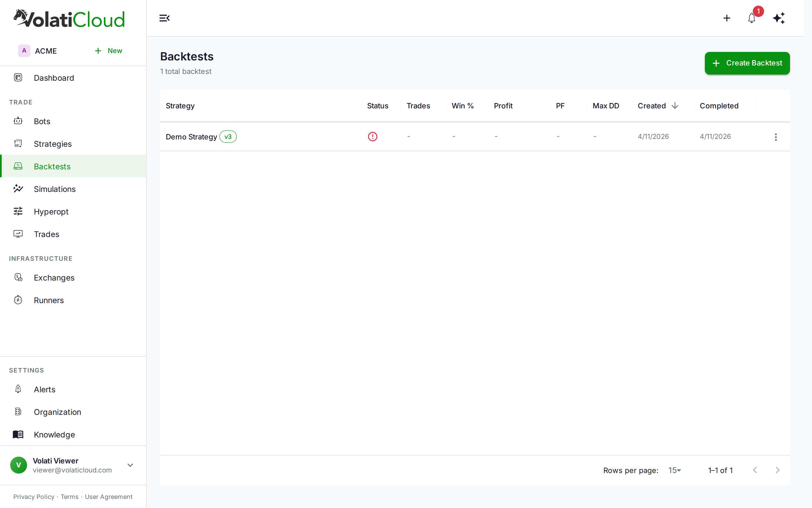This screenshot has height=508, width=812.
Task: Open Knowledge settings page
Action: [x=73, y=434]
